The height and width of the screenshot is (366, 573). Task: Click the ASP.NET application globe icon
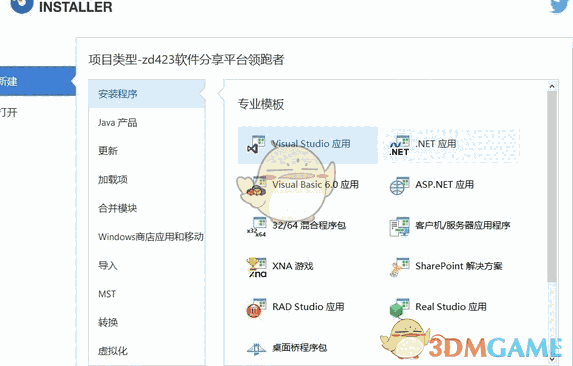coord(399,186)
